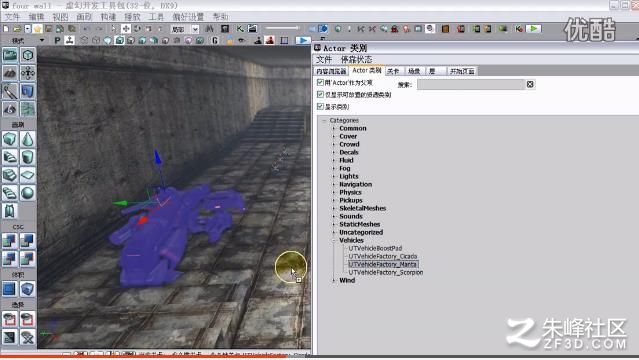Click the open folder icon in toolbar
639x360 pixels.
(x=17, y=29)
